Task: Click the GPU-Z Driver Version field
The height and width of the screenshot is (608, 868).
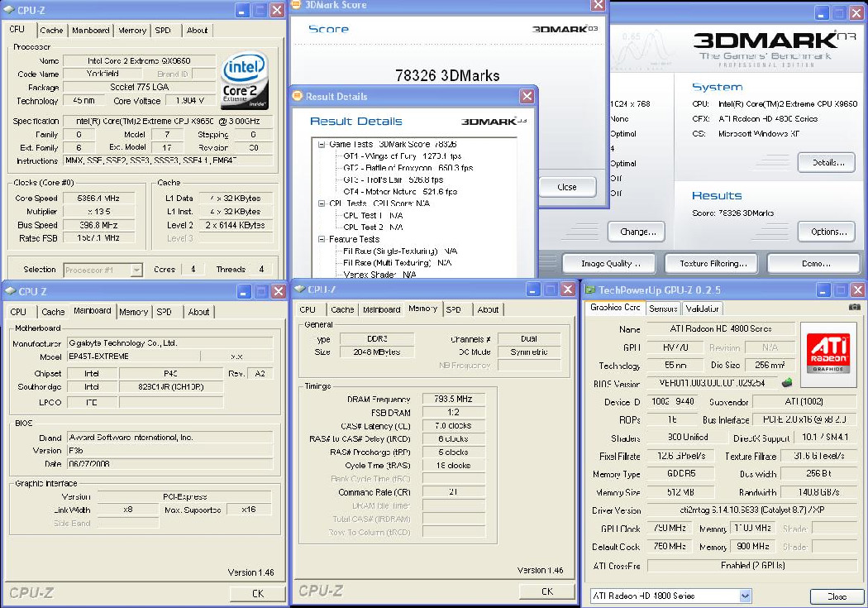Action: (x=751, y=510)
